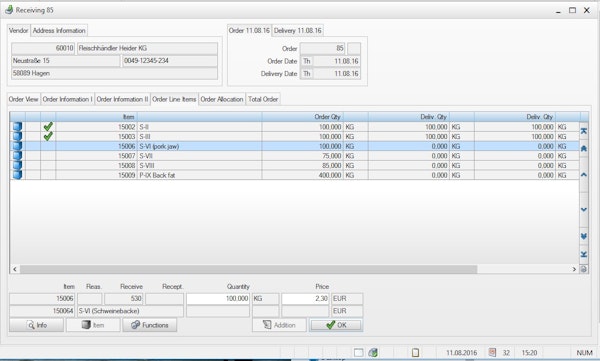Jump to last row using bottom navigation arrow
Viewport: 600px width, 361px height.
(x=584, y=254)
